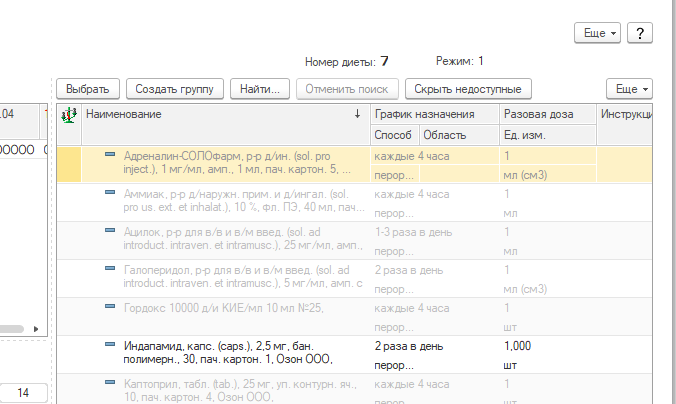Click the item icon beside Каптоприл
Viewport: 676px width, 404px height.
[x=111, y=383]
